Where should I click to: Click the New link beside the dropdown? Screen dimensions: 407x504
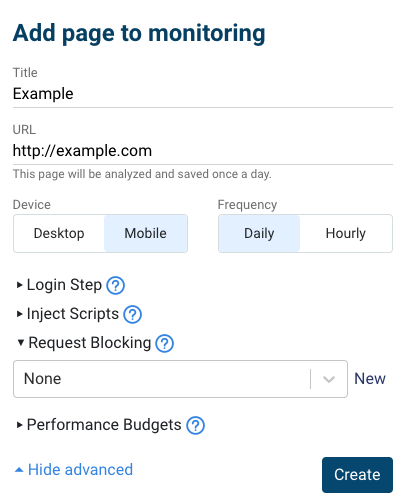pyautogui.click(x=370, y=379)
